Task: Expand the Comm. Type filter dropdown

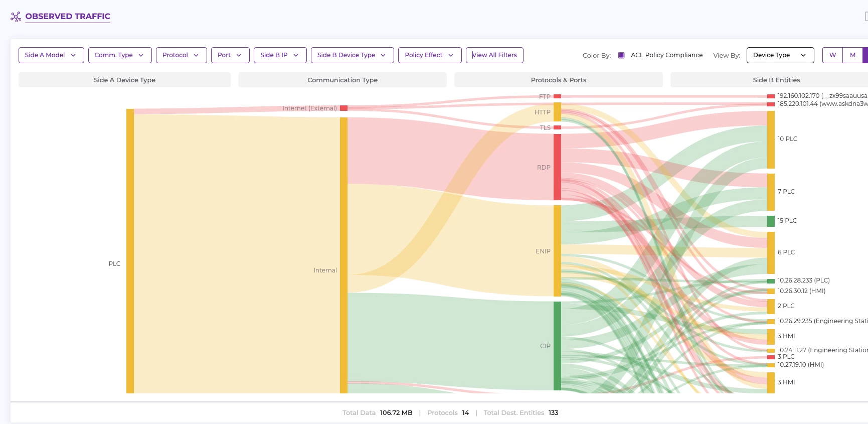Action: click(x=119, y=55)
